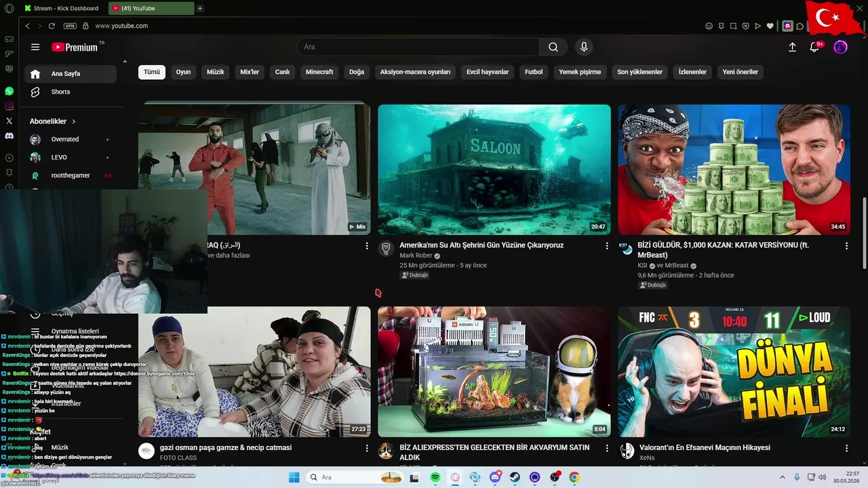Click the search magnifier button

553,47
